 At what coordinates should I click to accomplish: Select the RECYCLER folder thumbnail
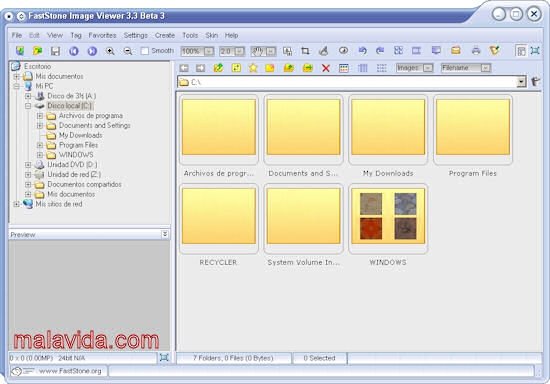click(x=219, y=219)
